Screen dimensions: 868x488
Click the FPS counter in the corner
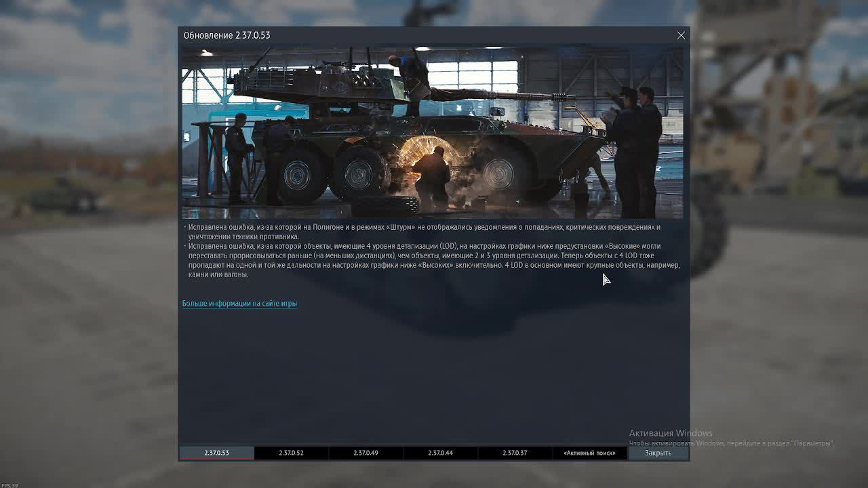click(9, 485)
